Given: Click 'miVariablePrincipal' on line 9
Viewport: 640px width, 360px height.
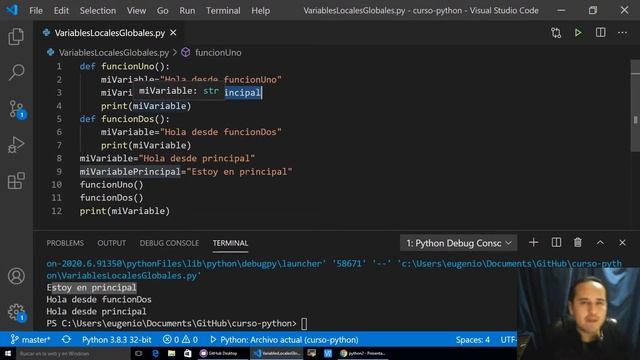Looking at the screenshot, I should click(130, 172).
